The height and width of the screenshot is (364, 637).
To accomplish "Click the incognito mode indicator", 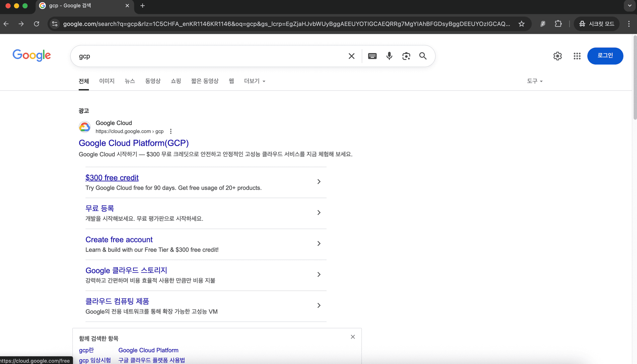I will (597, 24).
